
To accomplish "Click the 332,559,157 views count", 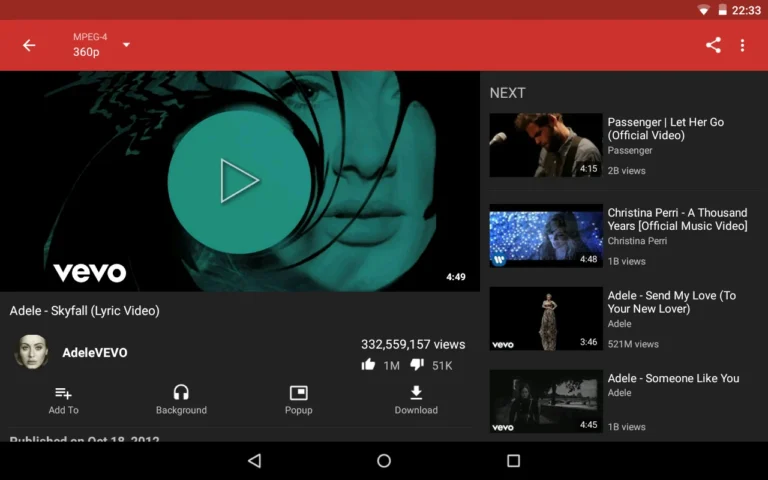I will pos(413,344).
